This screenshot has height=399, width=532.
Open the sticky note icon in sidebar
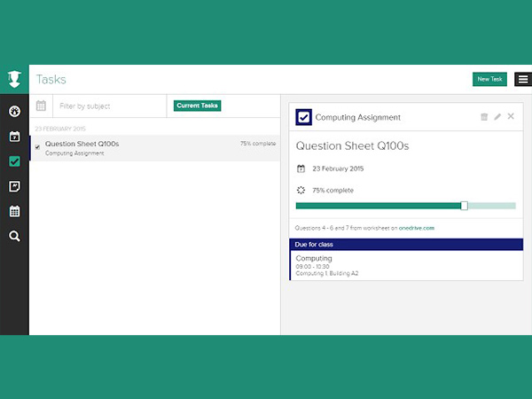point(14,186)
